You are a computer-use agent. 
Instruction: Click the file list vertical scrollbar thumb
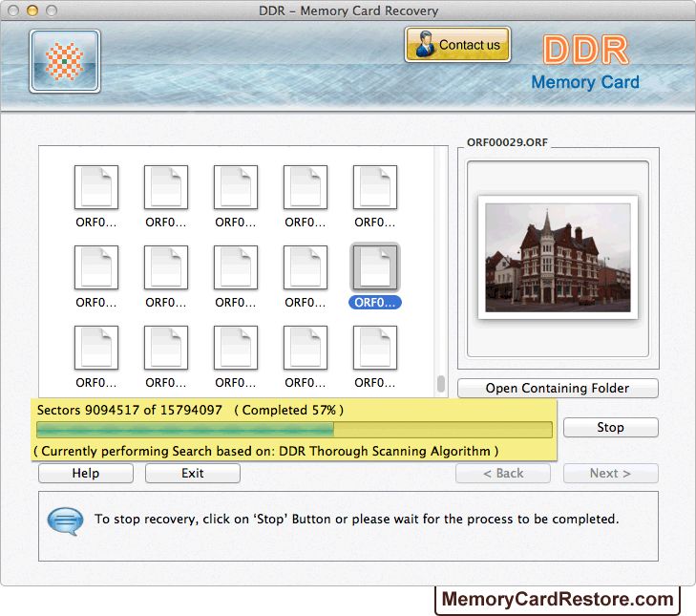441,384
